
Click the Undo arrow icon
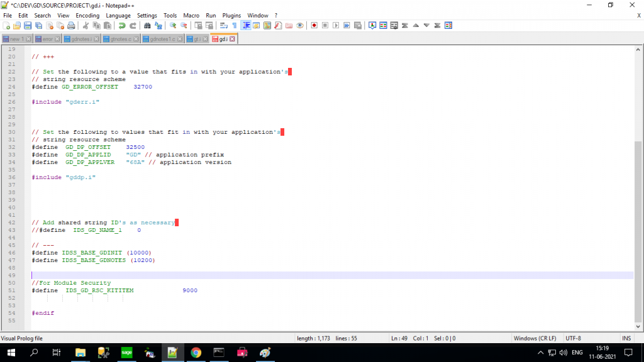(122, 25)
